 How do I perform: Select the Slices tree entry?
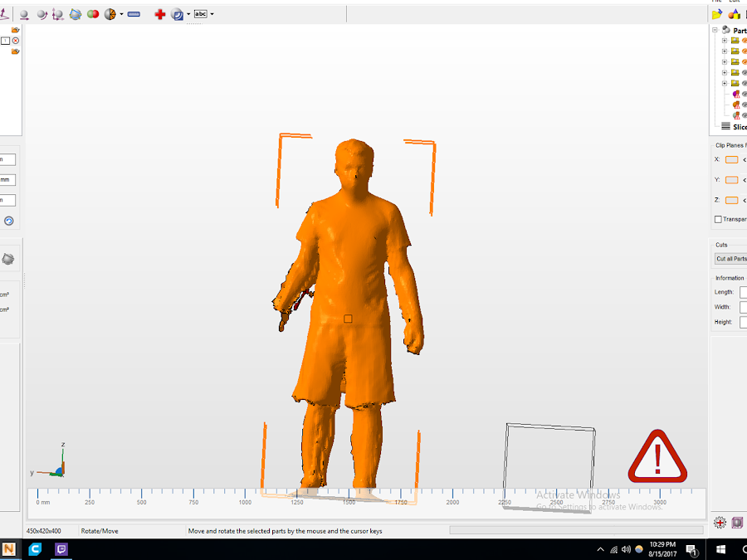734,126
